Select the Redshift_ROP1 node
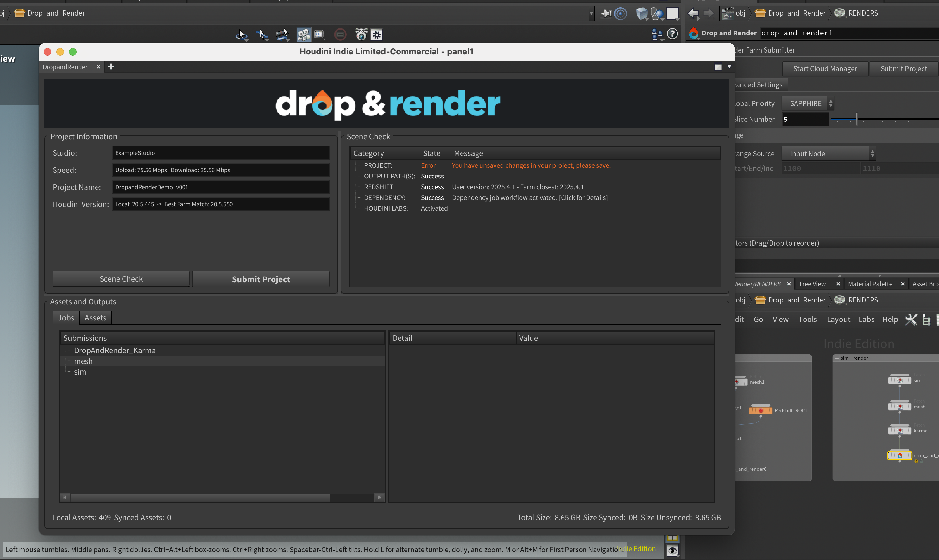939x560 pixels. tap(760, 410)
